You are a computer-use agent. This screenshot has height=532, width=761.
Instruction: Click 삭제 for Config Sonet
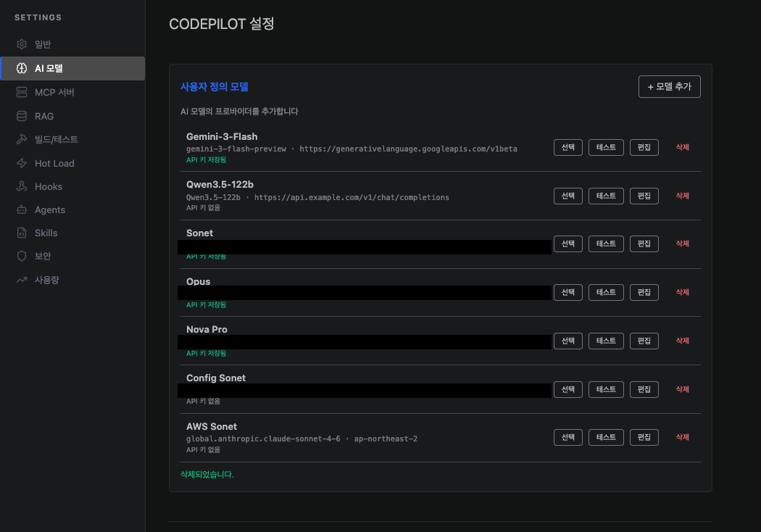click(x=683, y=389)
